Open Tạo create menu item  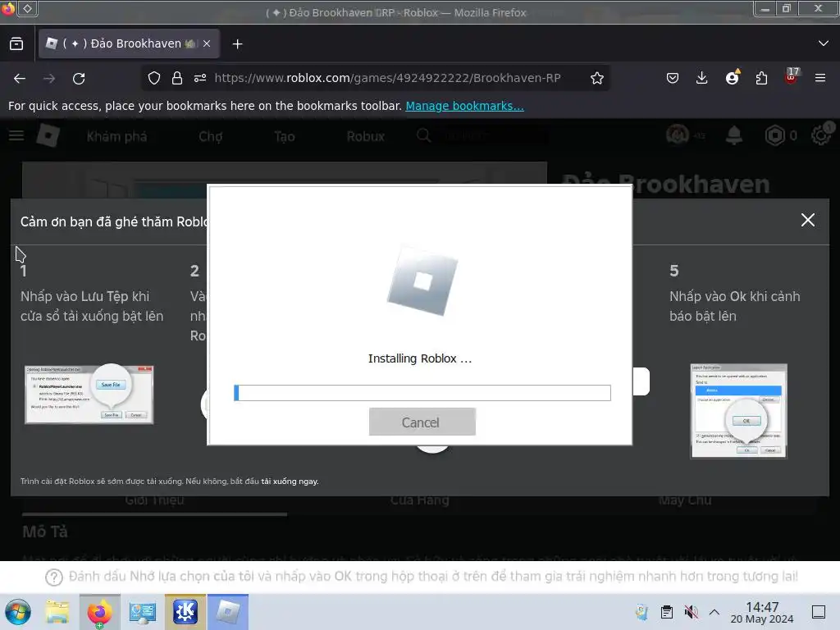point(285,137)
